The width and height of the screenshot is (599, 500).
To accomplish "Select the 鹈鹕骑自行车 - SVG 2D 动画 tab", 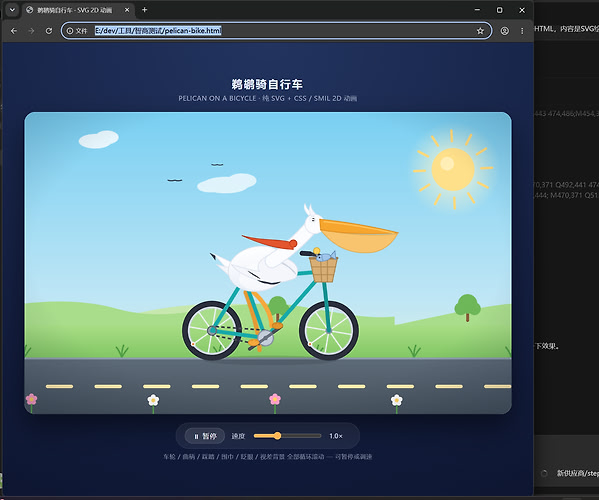I will coord(78,10).
